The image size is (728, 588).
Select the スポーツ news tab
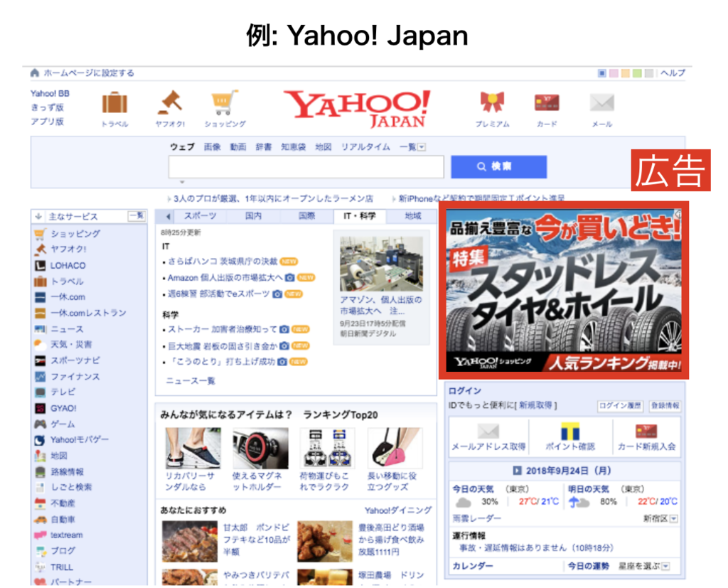click(x=200, y=216)
